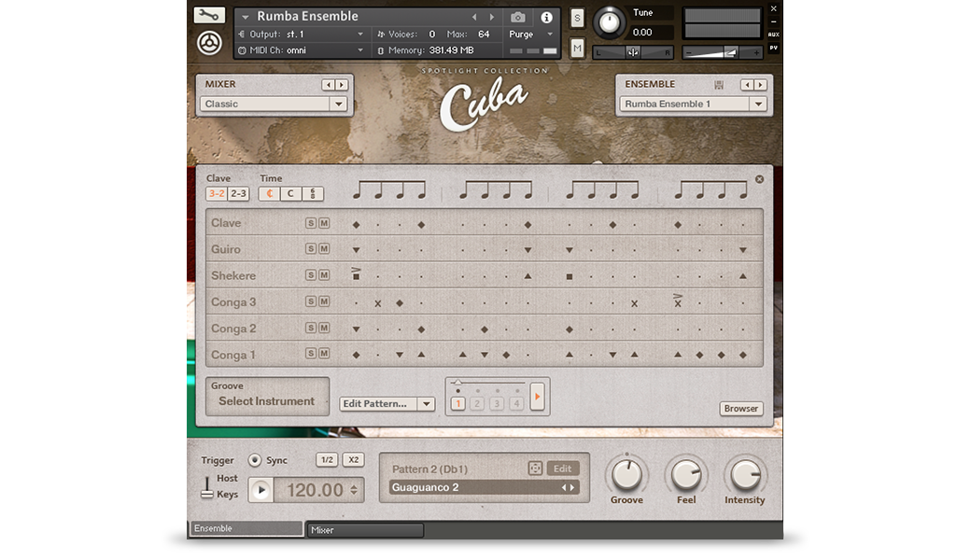
Task: Open the Browser button
Action: coord(741,409)
